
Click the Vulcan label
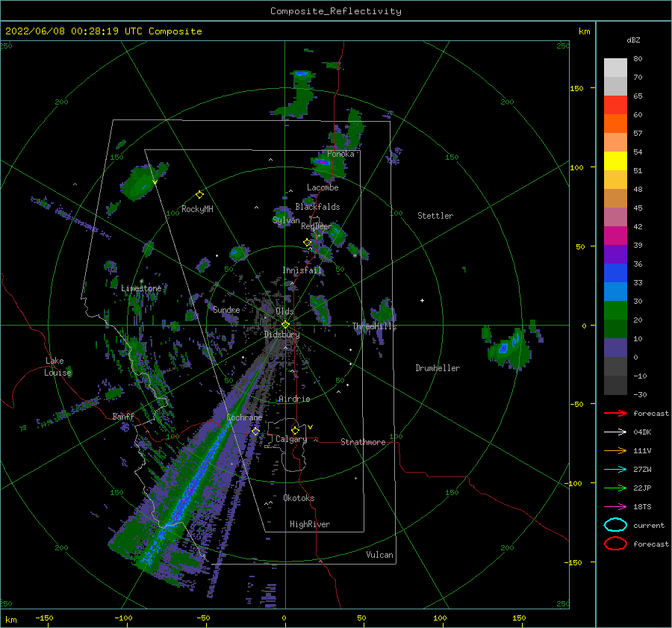pyautogui.click(x=379, y=555)
